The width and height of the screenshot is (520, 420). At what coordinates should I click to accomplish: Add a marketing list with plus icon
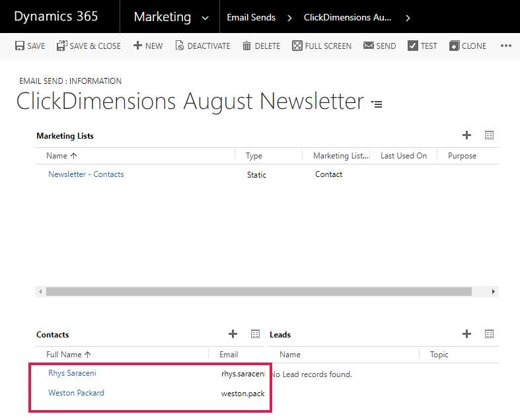tap(466, 135)
